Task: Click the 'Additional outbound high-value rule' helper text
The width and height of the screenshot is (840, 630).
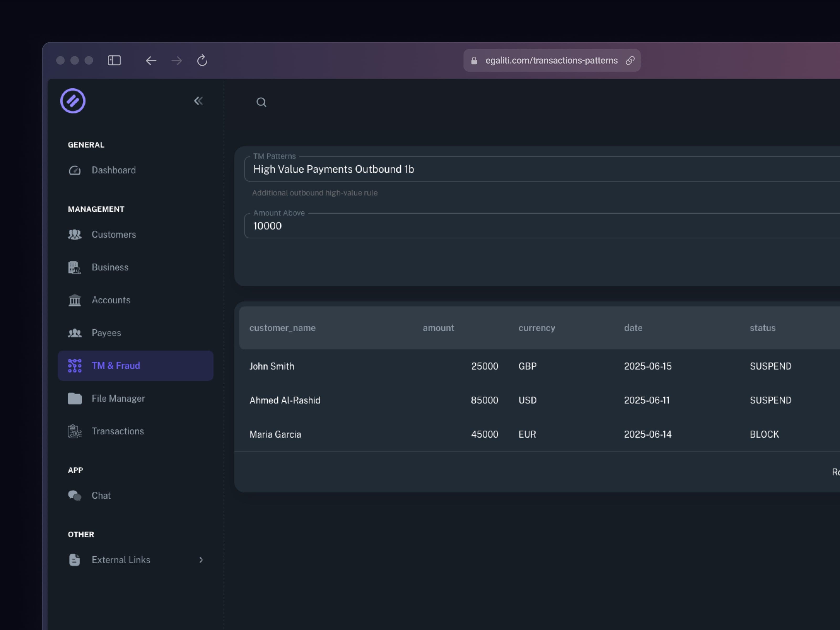Action: click(x=315, y=193)
